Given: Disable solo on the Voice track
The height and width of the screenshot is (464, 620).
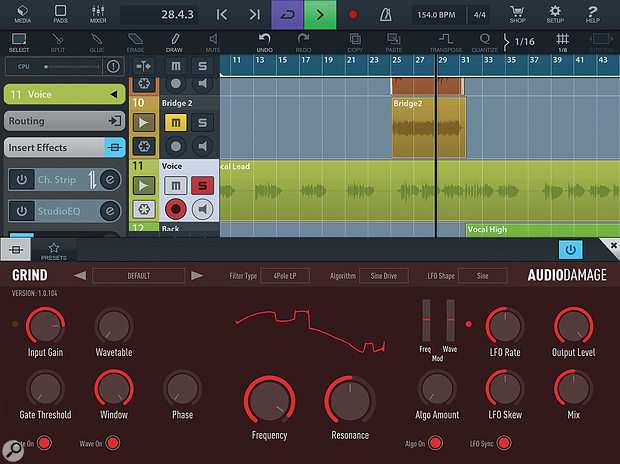Looking at the screenshot, I should [x=202, y=186].
